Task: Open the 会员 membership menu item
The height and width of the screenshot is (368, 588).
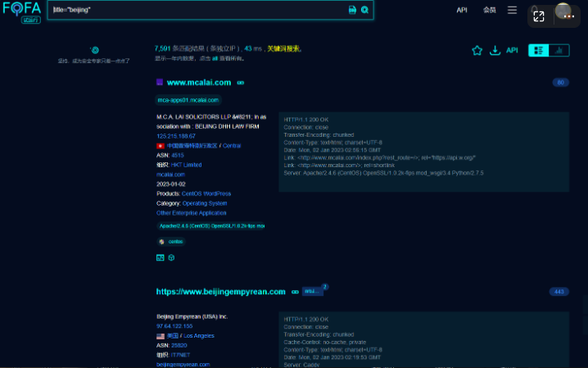Action: (489, 10)
